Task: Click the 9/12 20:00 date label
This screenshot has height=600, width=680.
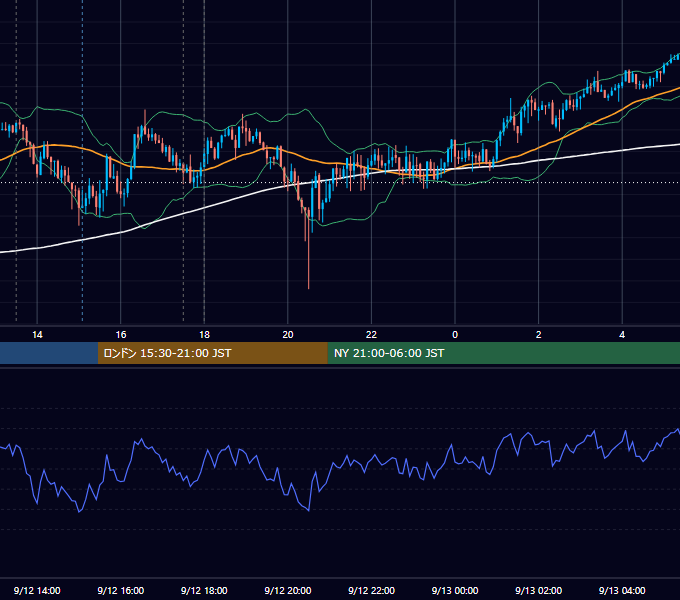Action: click(288, 590)
